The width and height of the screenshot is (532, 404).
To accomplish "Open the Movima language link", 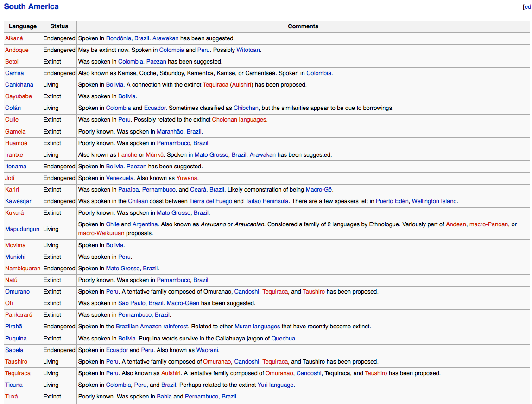I will point(15,245).
